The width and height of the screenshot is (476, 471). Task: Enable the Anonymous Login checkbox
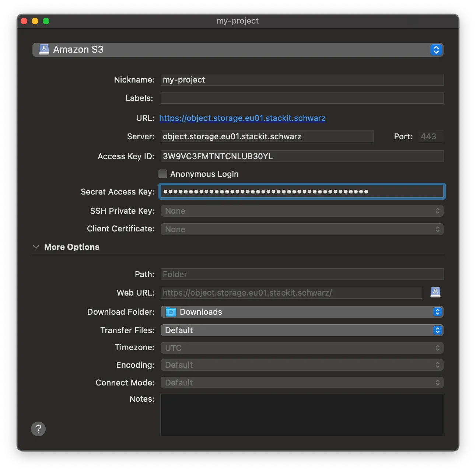click(x=163, y=174)
